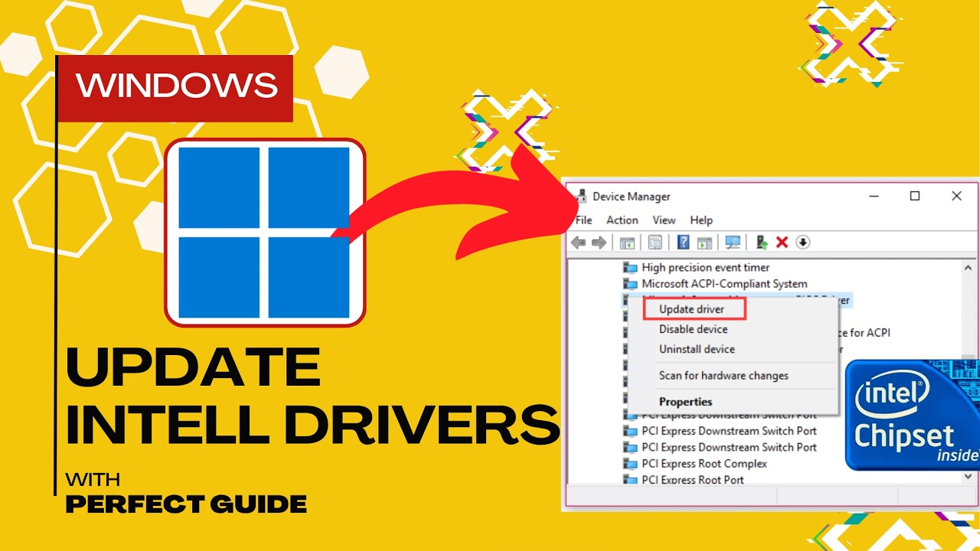980x551 pixels.
Task: Open the View menu
Action: [x=664, y=220]
